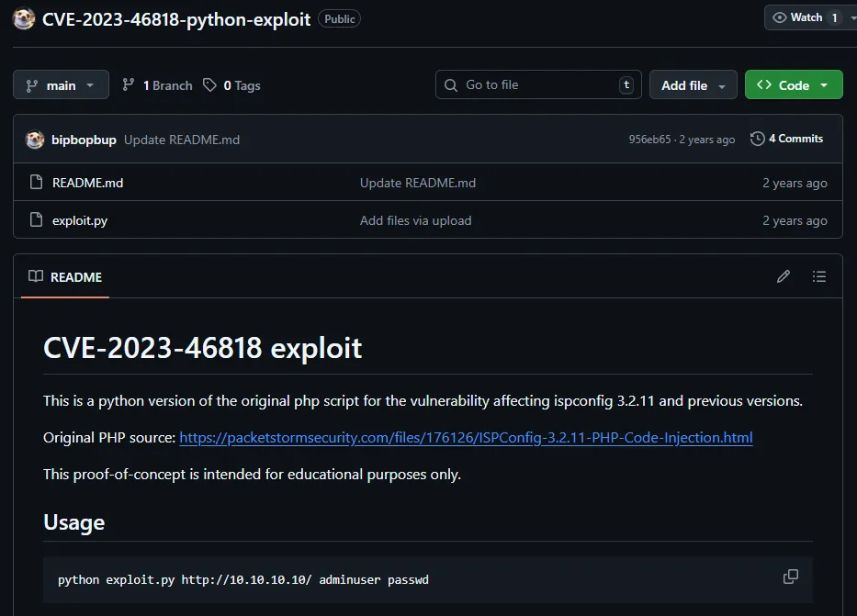Click README.md row's 2 years ago timestamp

click(795, 183)
